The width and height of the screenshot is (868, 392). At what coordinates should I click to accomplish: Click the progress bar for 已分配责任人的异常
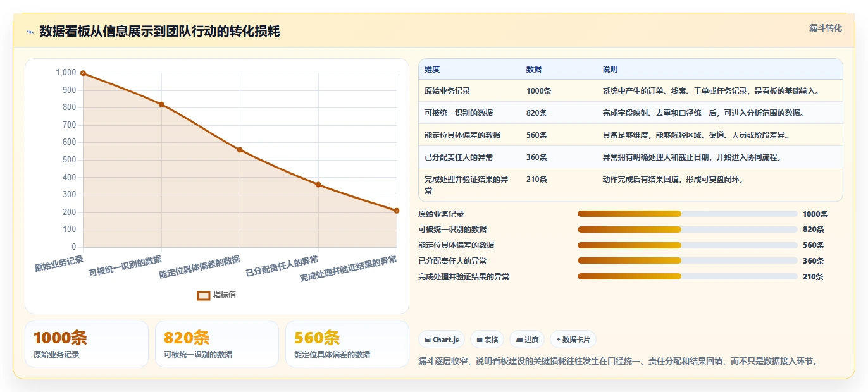point(687,260)
